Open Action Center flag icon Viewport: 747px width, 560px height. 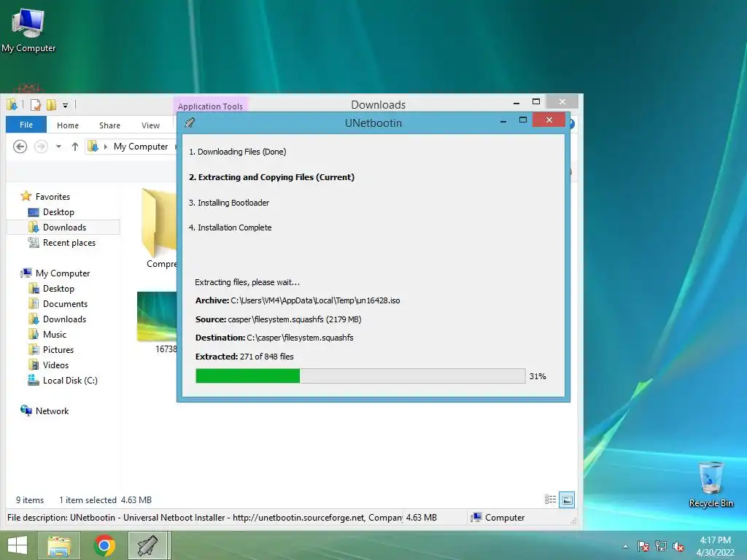(643, 546)
